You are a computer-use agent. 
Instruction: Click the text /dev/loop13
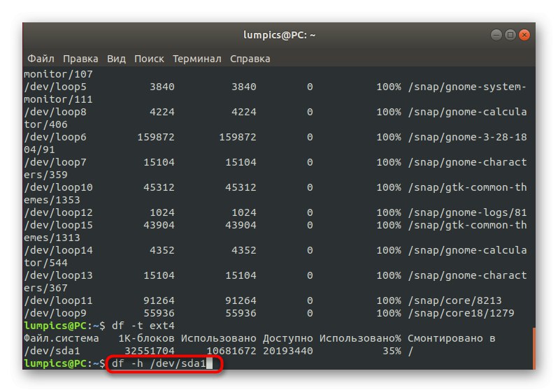[x=58, y=275]
